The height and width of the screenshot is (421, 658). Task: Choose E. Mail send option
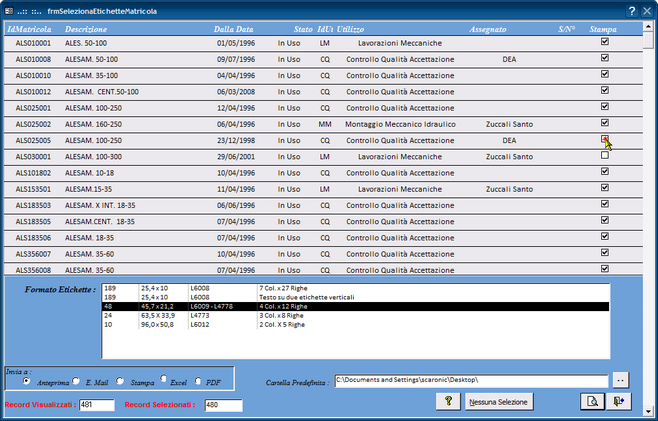76,381
